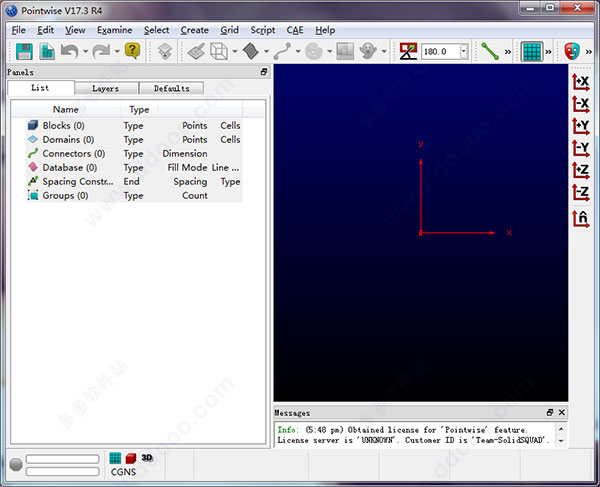Click the normal vector view icon
Viewport: 600px width, 487px height.
click(x=581, y=219)
